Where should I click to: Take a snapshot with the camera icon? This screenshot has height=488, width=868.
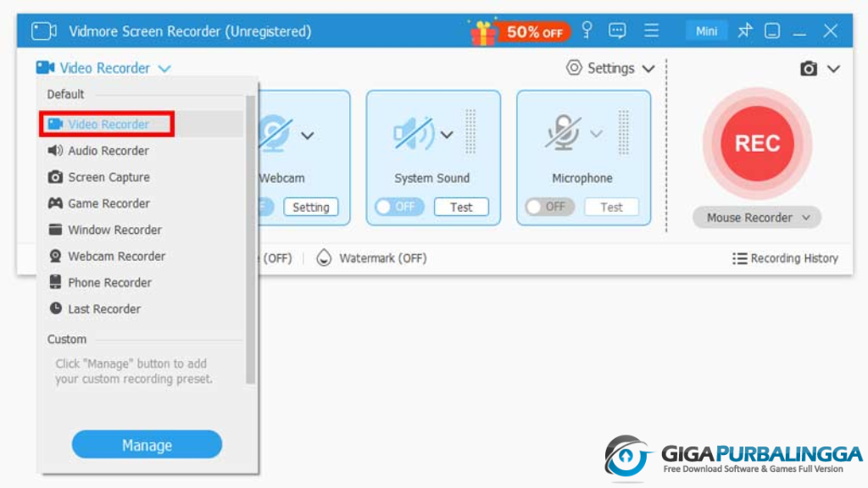click(808, 69)
